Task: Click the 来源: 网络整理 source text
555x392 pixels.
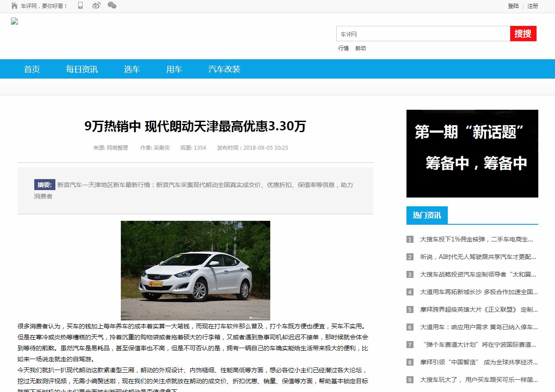Action: pos(110,148)
